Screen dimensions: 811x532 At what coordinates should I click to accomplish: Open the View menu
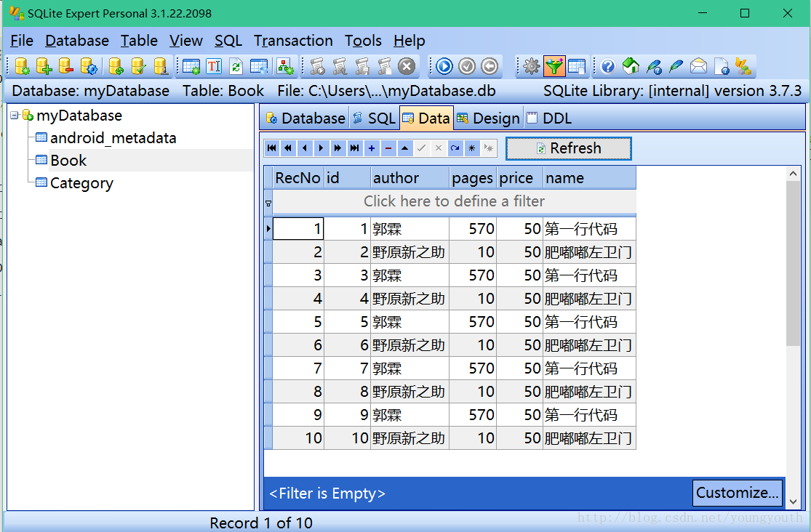coord(185,41)
